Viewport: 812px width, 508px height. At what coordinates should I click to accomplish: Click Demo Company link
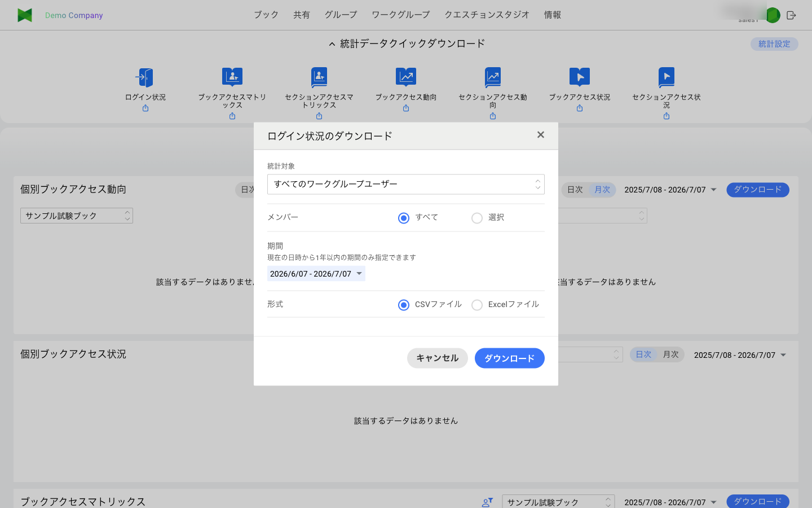click(x=74, y=15)
